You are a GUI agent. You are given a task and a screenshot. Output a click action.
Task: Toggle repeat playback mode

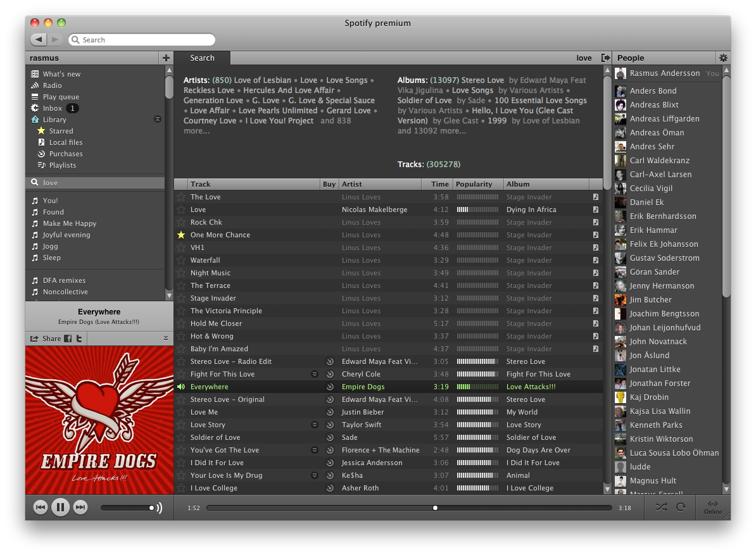click(x=681, y=507)
